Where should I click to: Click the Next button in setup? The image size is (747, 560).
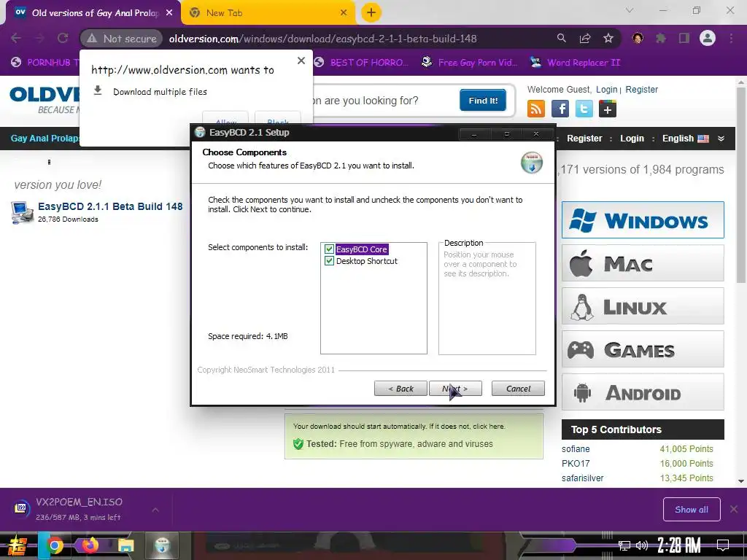[x=455, y=389]
